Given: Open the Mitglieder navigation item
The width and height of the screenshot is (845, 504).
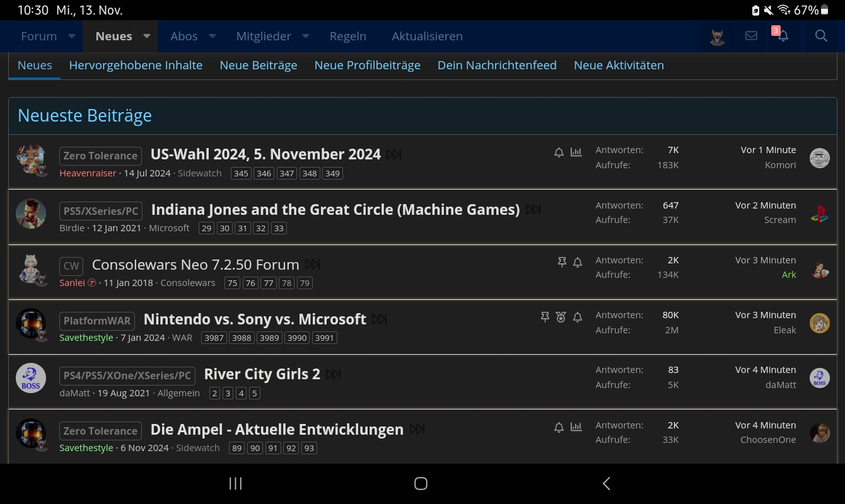Looking at the screenshot, I should point(264,36).
